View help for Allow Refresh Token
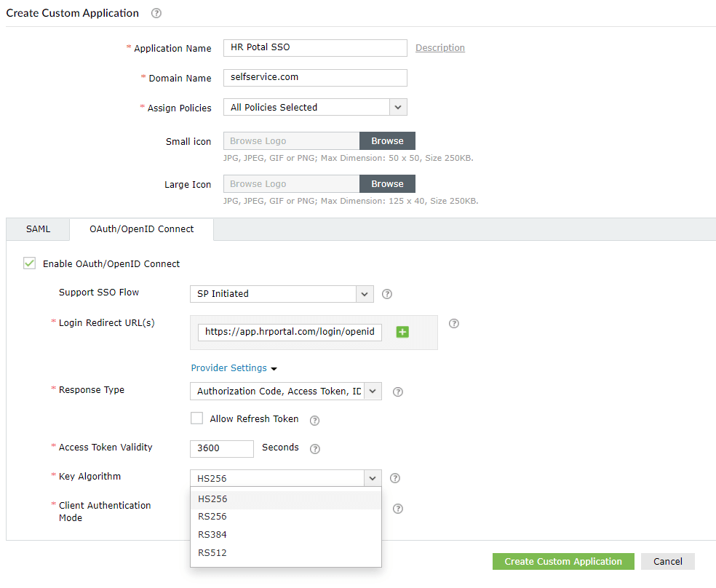The width and height of the screenshot is (716, 588). pyautogui.click(x=314, y=420)
